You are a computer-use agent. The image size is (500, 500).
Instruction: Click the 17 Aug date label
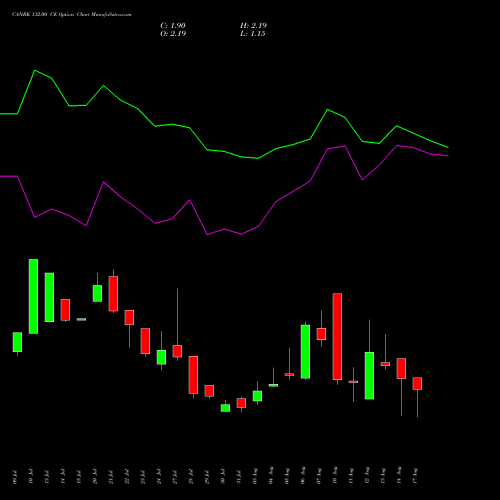[x=415, y=476]
